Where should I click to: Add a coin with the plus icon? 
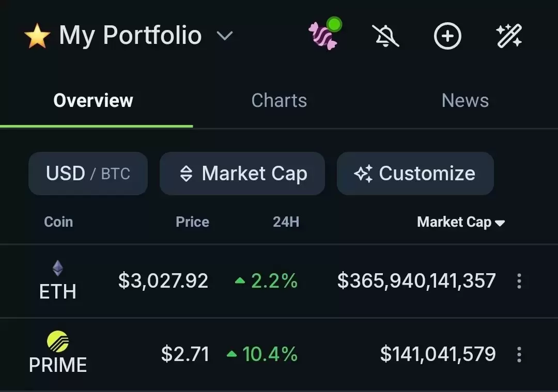pos(447,36)
